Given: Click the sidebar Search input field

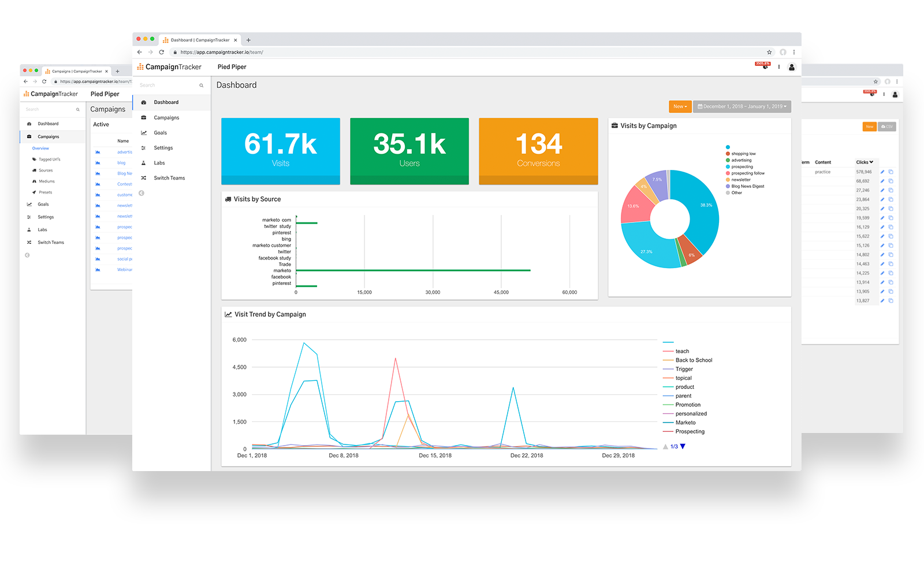Looking at the screenshot, I should (167, 86).
